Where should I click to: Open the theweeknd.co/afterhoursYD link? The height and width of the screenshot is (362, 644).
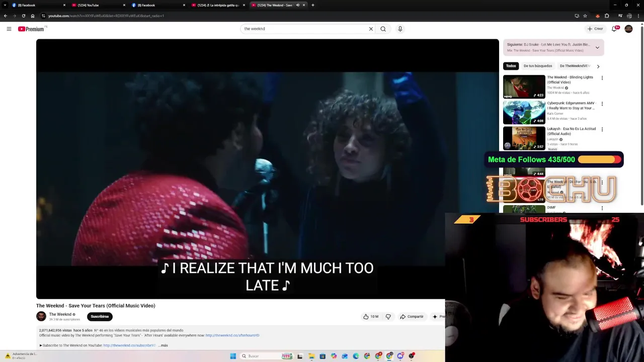click(x=232, y=335)
